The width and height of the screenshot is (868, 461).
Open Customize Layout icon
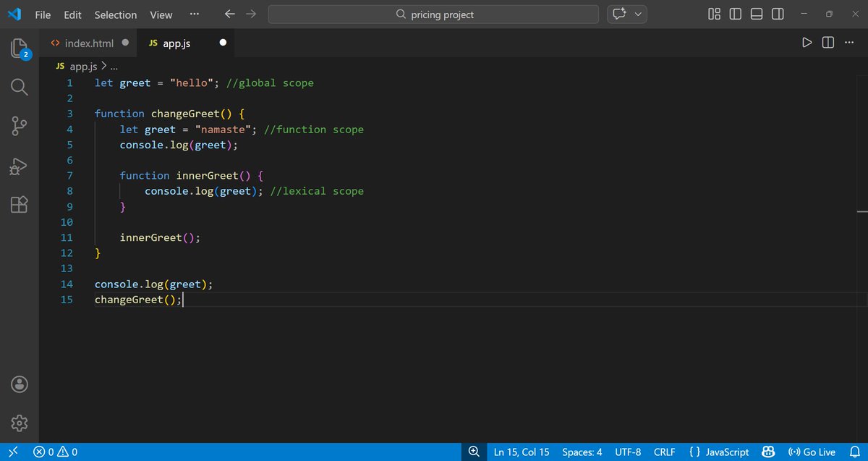[714, 14]
